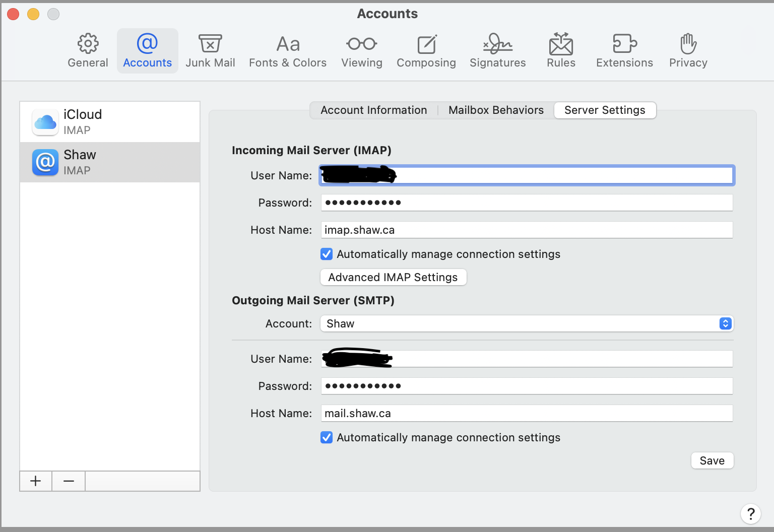Uncheck incoming Automatically manage connection settings
The image size is (774, 532).
tap(327, 254)
